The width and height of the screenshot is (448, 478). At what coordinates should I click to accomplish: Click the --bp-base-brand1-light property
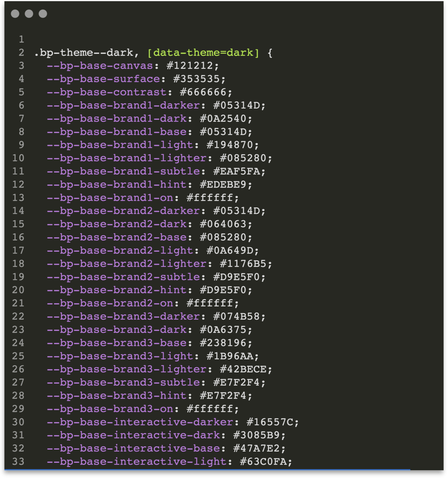click(x=120, y=145)
